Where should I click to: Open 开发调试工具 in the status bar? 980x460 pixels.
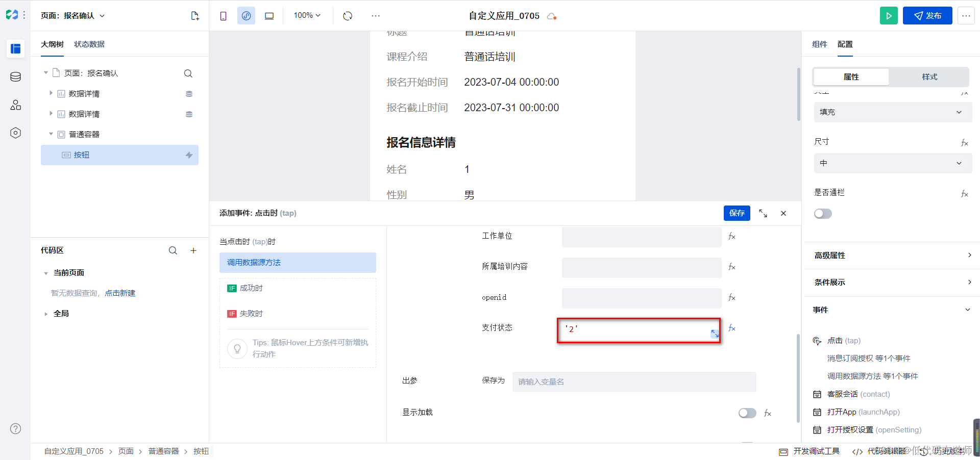(810, 451)
